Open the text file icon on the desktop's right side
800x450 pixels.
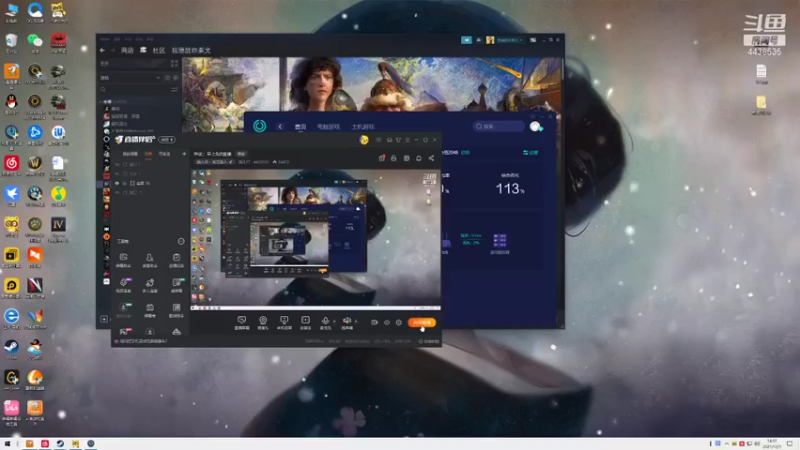(x=761, y=73)
